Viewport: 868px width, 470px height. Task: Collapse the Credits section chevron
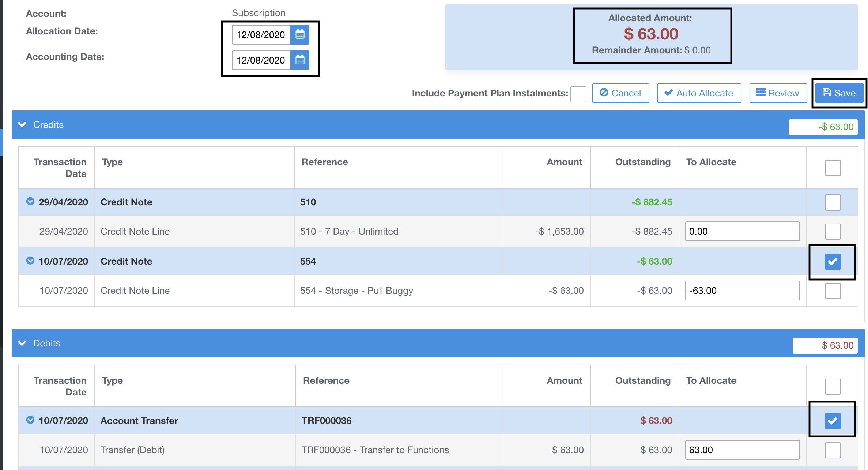coord(22,125)
